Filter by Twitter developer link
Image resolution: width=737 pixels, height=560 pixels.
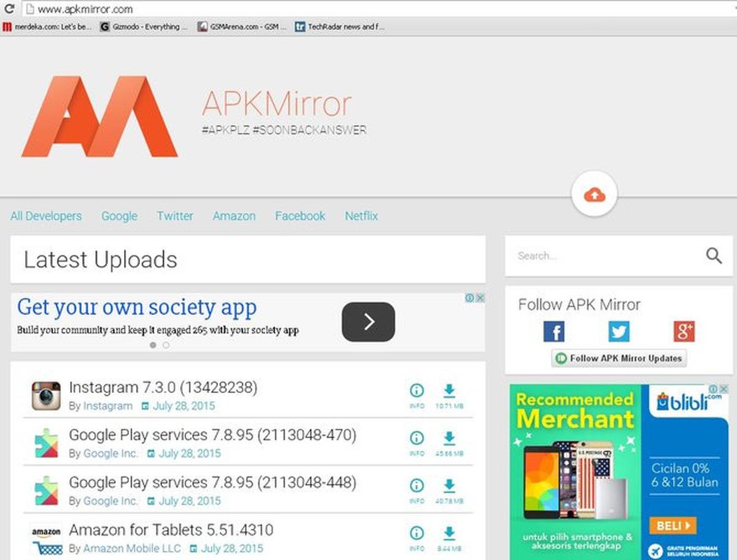pyautogui.click(x=175, y=216)
